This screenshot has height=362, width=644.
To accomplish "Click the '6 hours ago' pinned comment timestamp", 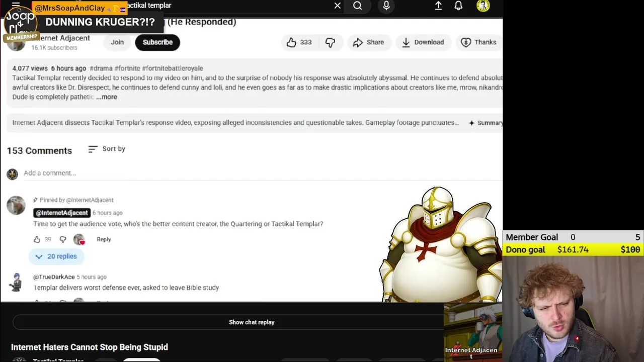I will click(x=107, y=213).
